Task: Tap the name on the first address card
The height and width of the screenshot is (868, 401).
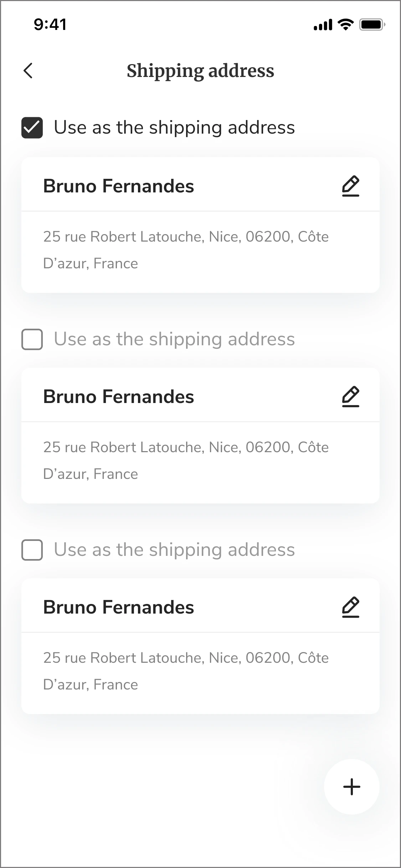Action: tap(119, 186)
